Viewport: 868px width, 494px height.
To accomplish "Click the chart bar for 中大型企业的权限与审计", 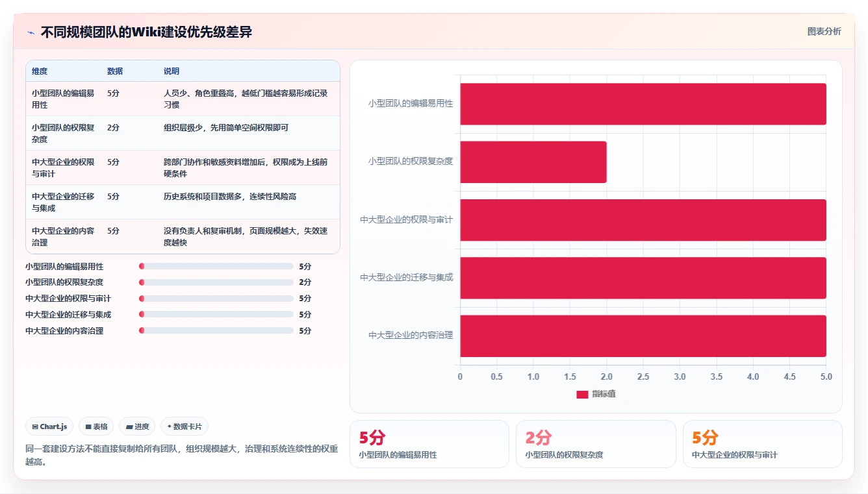I will pos(643,220).
